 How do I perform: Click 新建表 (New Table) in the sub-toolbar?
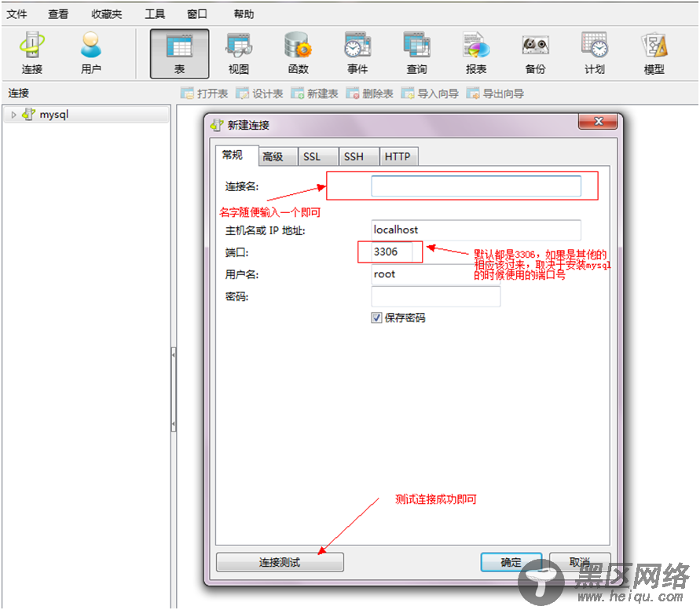[x=314, y=94]
